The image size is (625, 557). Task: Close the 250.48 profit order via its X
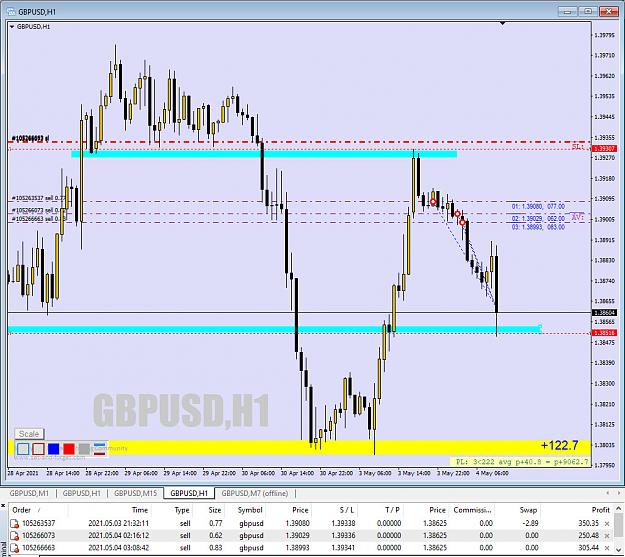coord(607,536)
